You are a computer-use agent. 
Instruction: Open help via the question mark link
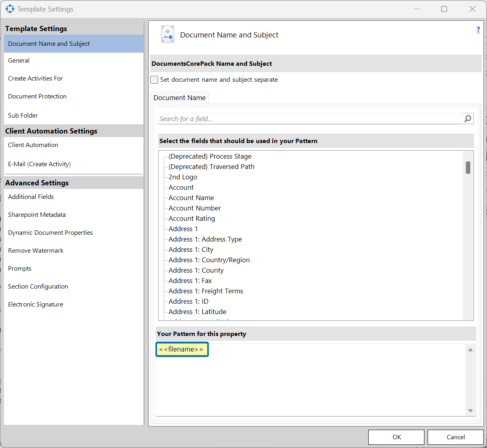pyautogui.click(x=478, y=29)
